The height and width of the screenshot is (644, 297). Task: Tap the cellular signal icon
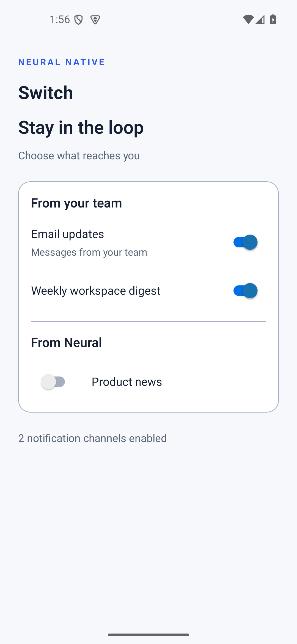pos(260,20)
